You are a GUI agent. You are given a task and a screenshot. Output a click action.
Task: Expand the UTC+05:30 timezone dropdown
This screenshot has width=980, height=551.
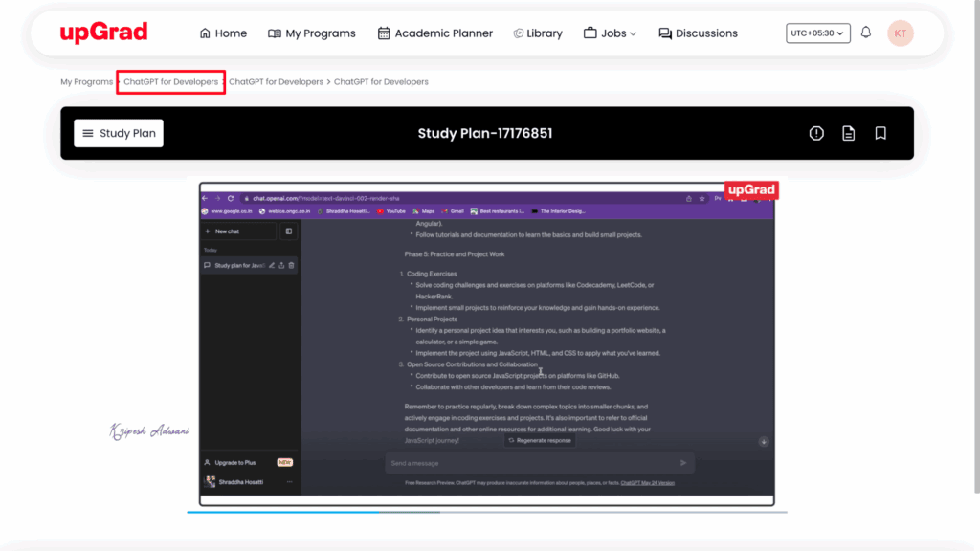click(x=817, y=33)
